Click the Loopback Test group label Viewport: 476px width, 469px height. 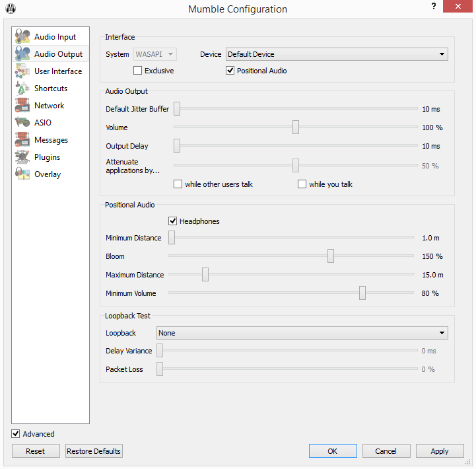click(x=127, y=316)
